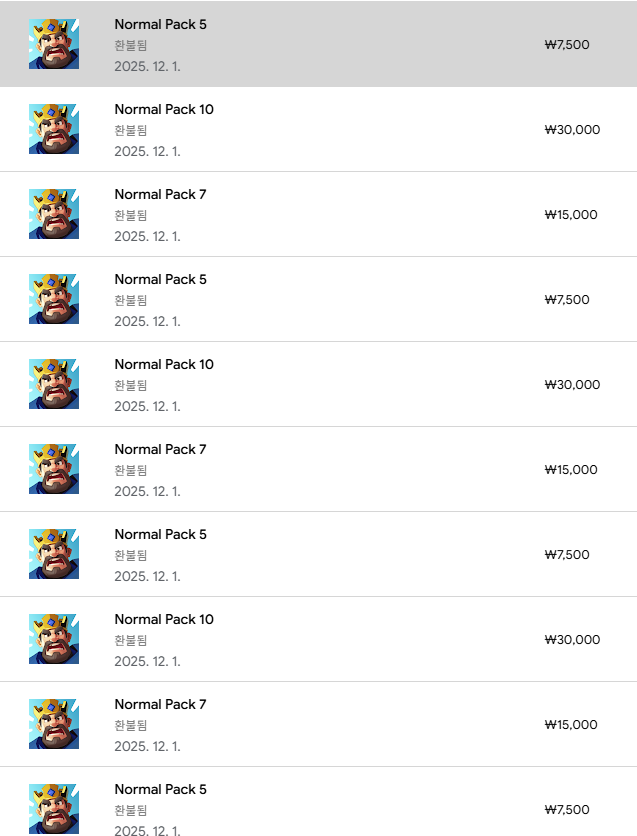The image size is (637, 836).
Task: Click the ₩7,500 price in the last row
Action: click(567, 810)
